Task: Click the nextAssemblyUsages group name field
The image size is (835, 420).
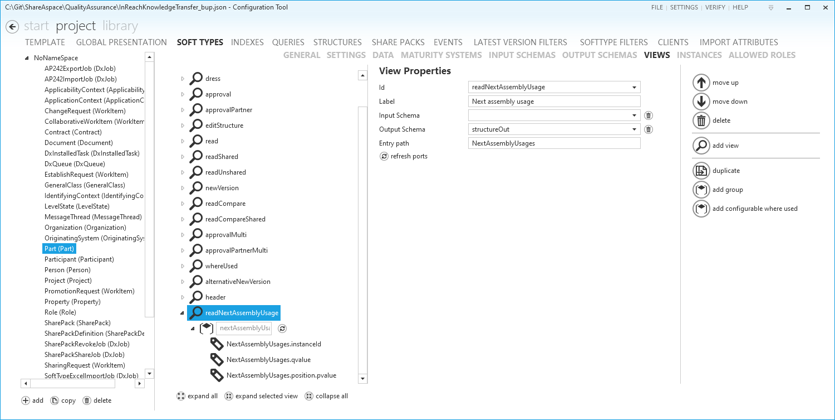Action: point(244,328)
